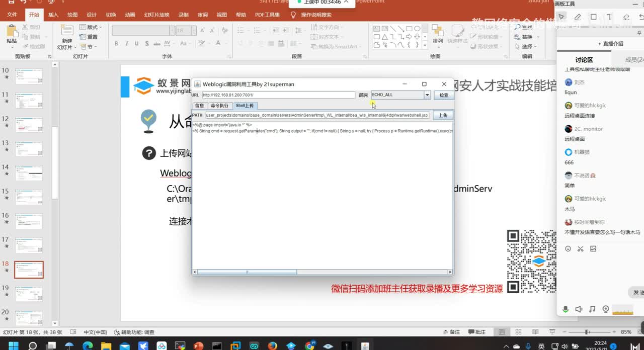Click the music note icon in live panel

tap(592, 309)
